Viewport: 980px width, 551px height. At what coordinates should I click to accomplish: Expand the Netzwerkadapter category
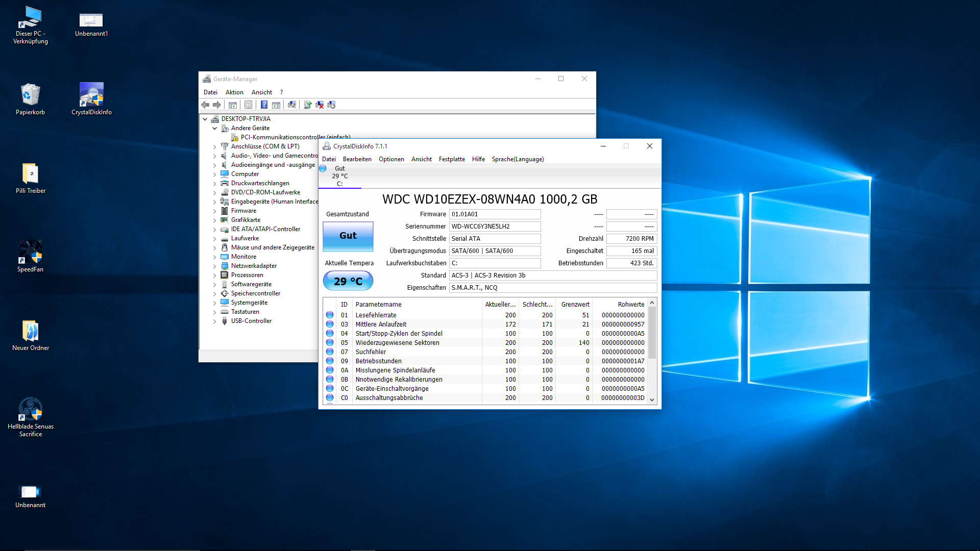(215, 266)
